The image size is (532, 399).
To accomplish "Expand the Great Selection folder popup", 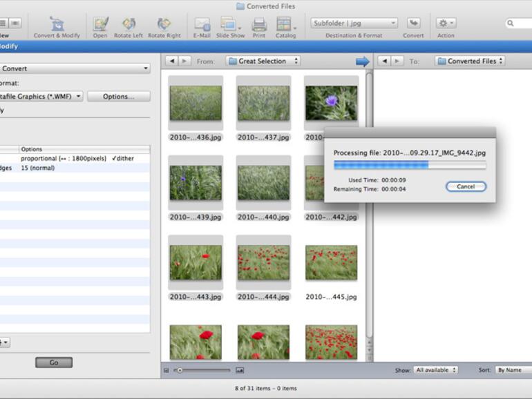I will pyautogui.click(x=263, y=61).
